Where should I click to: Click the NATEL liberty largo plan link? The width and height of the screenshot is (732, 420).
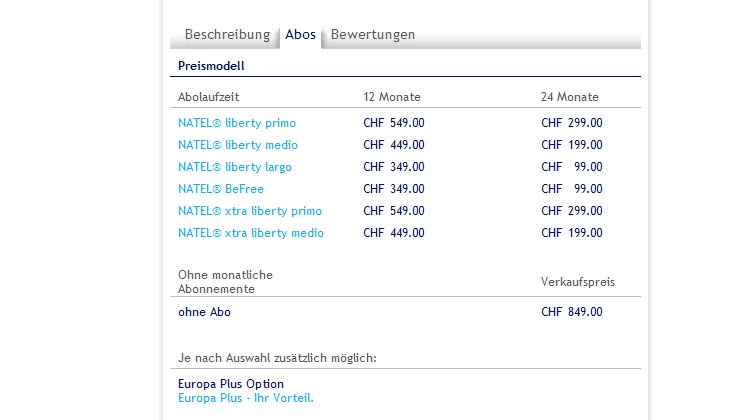click(x=235, y=167)
